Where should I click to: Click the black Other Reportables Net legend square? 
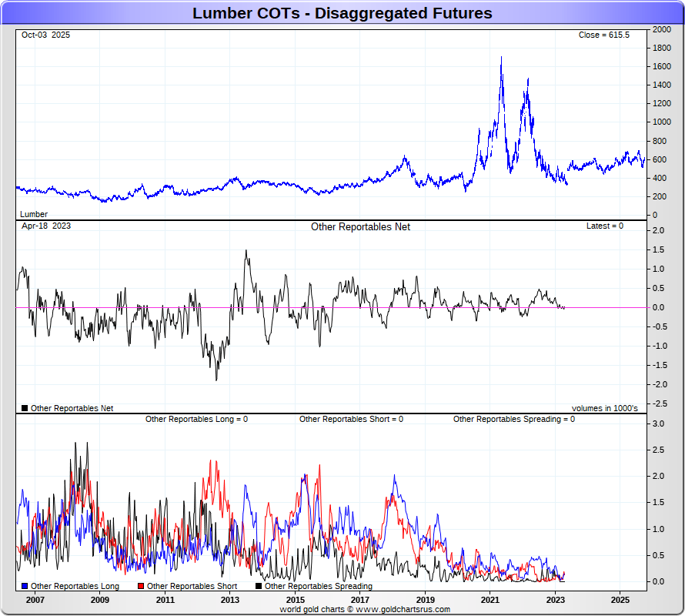[x=25, y=408]
